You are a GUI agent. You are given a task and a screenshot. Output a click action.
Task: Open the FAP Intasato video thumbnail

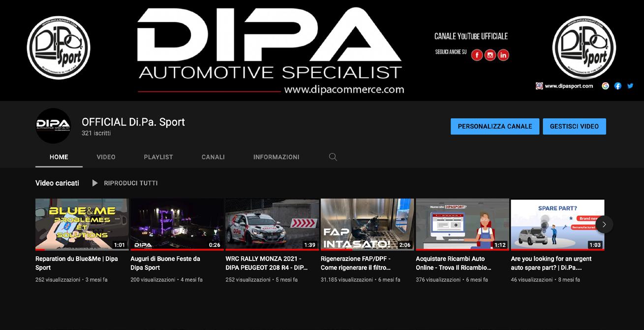[367, 225]
